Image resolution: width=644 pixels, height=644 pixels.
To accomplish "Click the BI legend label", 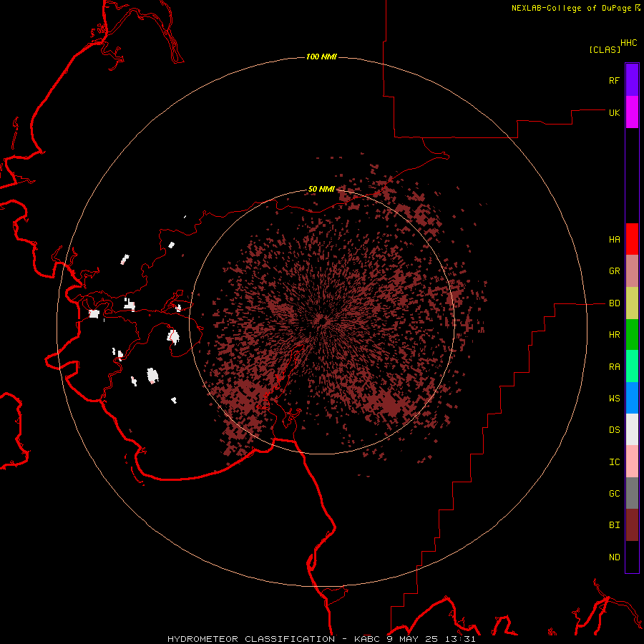I will point(614,525).
